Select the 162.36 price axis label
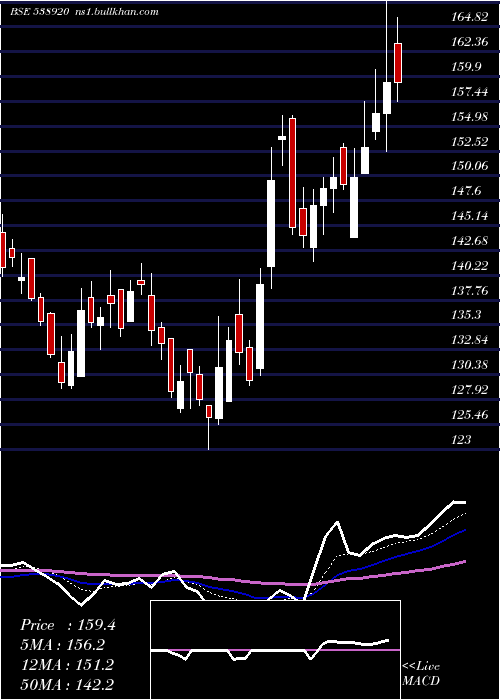500x700 pixels. coord(468,42)
